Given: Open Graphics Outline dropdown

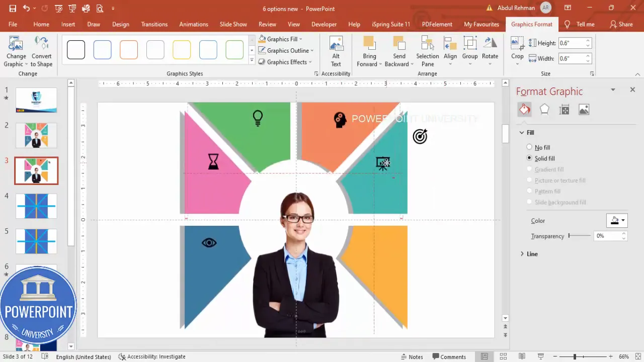Looking at the screenshot, I should 286,50.
